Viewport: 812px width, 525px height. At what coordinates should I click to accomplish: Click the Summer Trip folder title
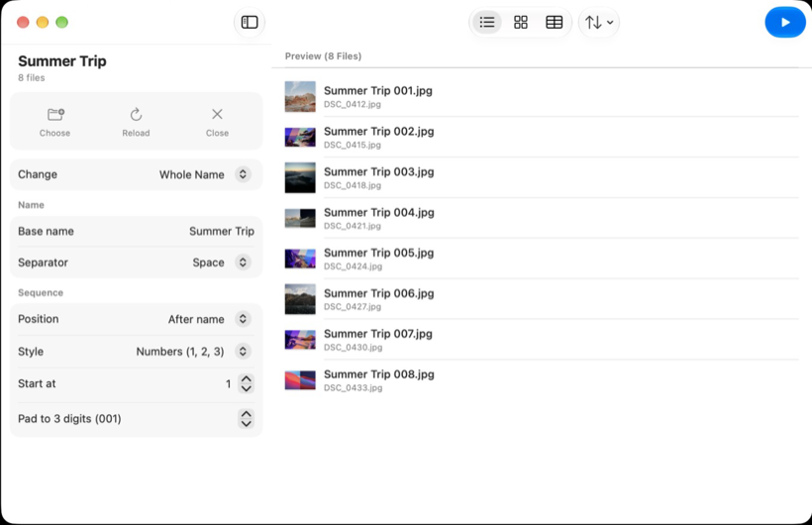tap(62, 61)
